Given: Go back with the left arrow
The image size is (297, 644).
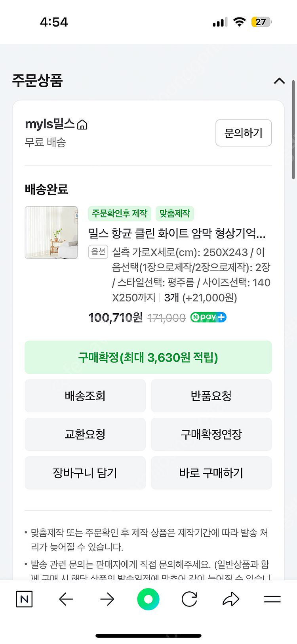Looking at the screenshot, I should [x=66, y=599].
